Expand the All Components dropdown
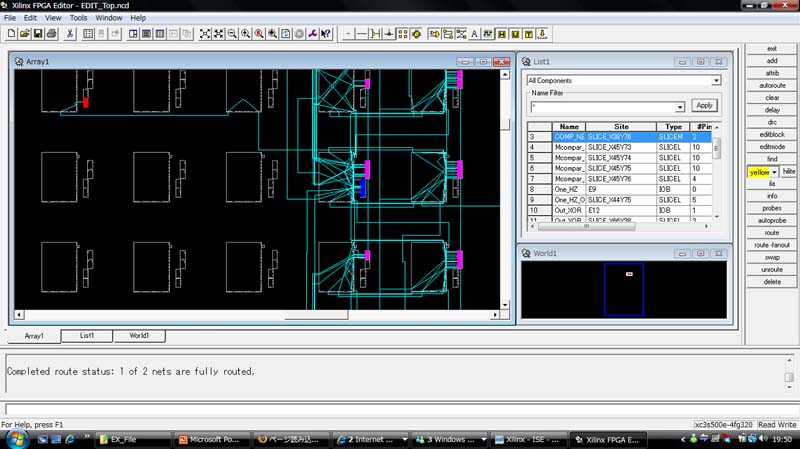Viewport: 800px width, 449px height. pos(716,81)
